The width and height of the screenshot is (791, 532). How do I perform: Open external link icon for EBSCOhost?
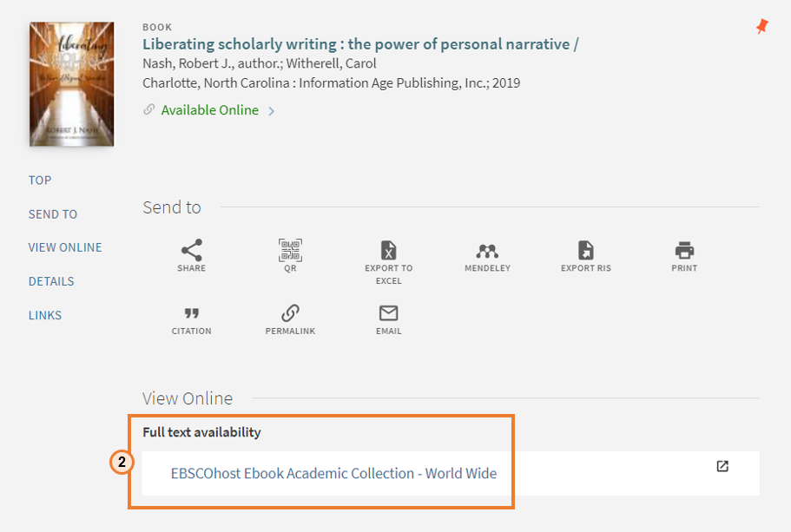point(722,466)
